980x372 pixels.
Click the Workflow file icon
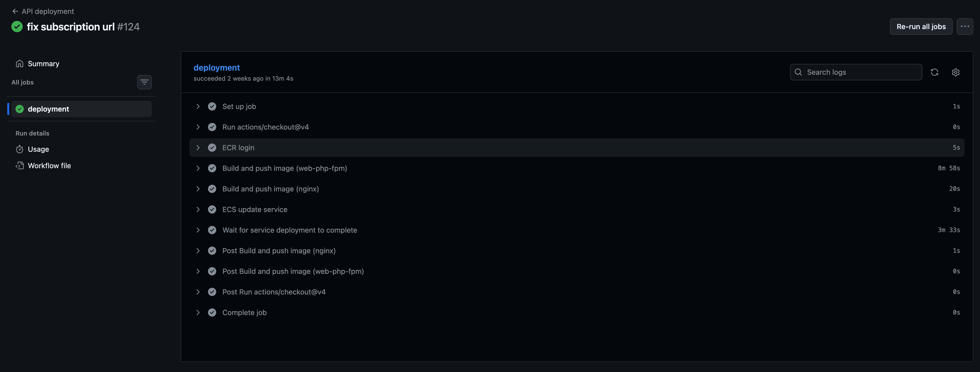(19, 166)
